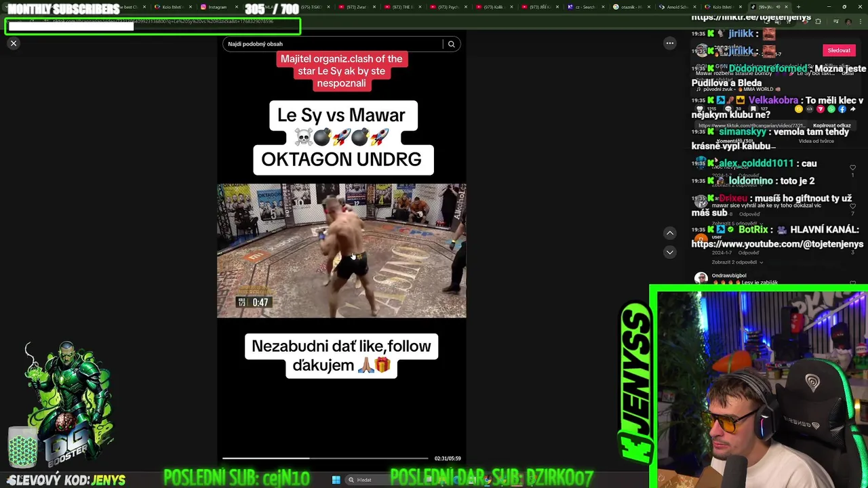Open Chrome from the Windows taskbar

click(x=488, y=480)
